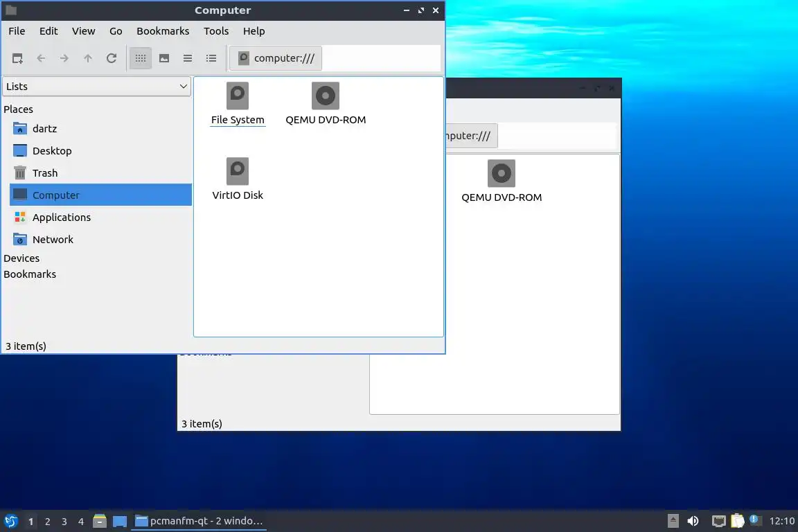Image resolution: width=798 pixels, height=532 pixels.
Task: Open a new tab with the toolbar icon
Action: 17,58
